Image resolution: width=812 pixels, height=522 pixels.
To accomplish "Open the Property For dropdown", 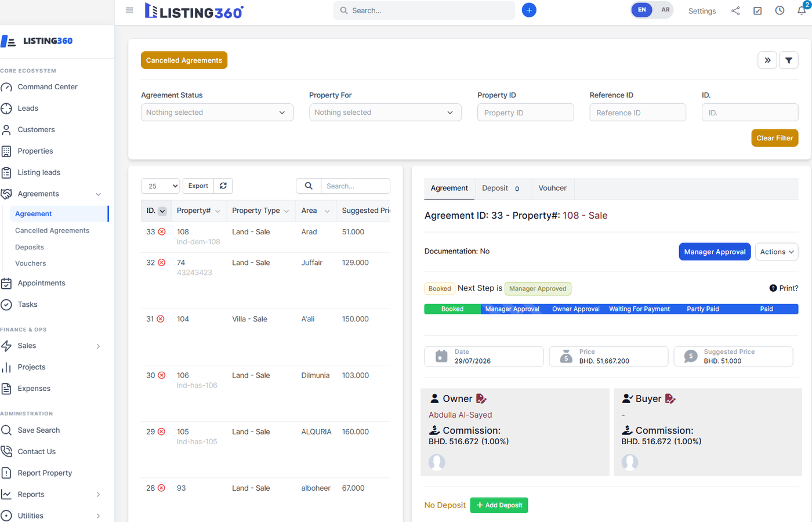I will [x=385, y=113].
